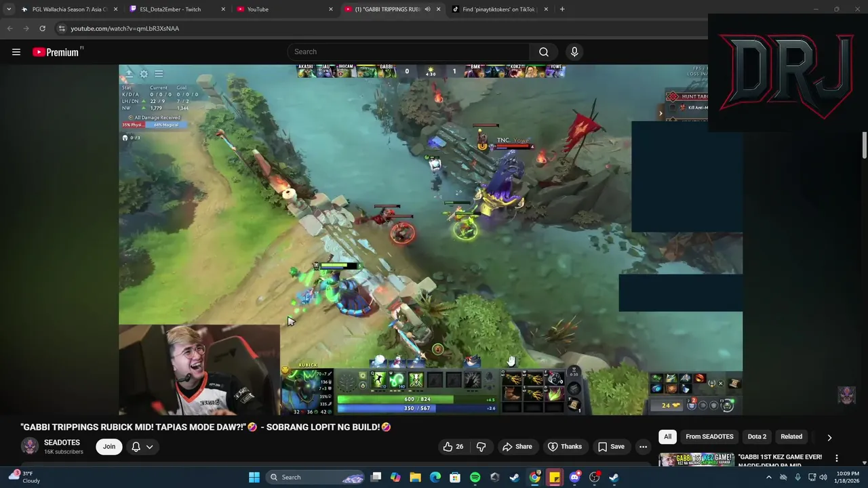Select the Dota 2 filter chip
This screenshot has width=868, height=488.
tap(757, 437)
